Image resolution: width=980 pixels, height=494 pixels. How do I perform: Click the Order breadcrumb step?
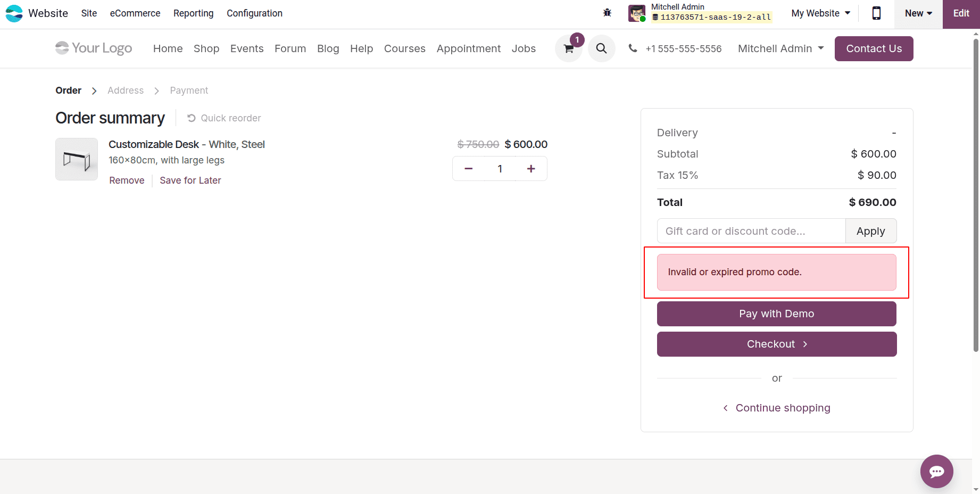click(x=68, y=90)
